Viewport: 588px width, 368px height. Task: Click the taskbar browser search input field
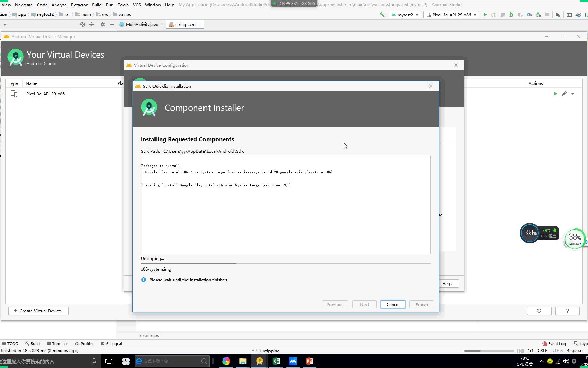click(x=172, y=361)
